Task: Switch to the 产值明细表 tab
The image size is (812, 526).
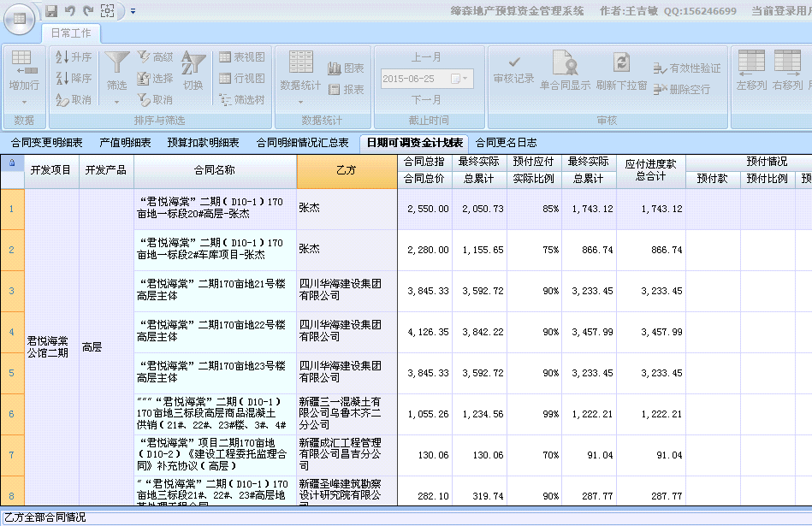Action: 125,143
